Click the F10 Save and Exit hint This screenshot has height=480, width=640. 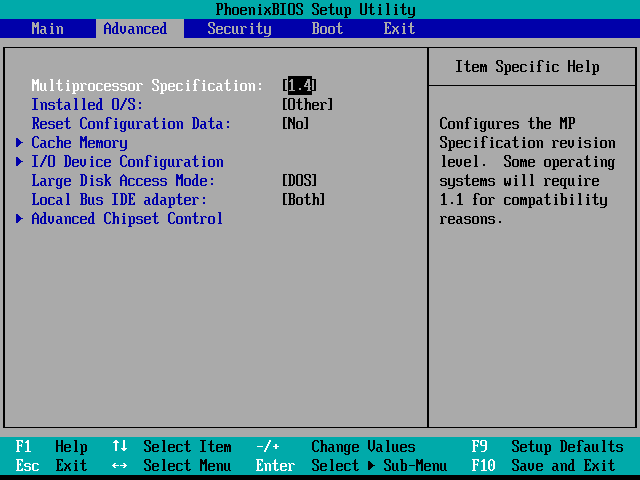(x=543, y=465)
